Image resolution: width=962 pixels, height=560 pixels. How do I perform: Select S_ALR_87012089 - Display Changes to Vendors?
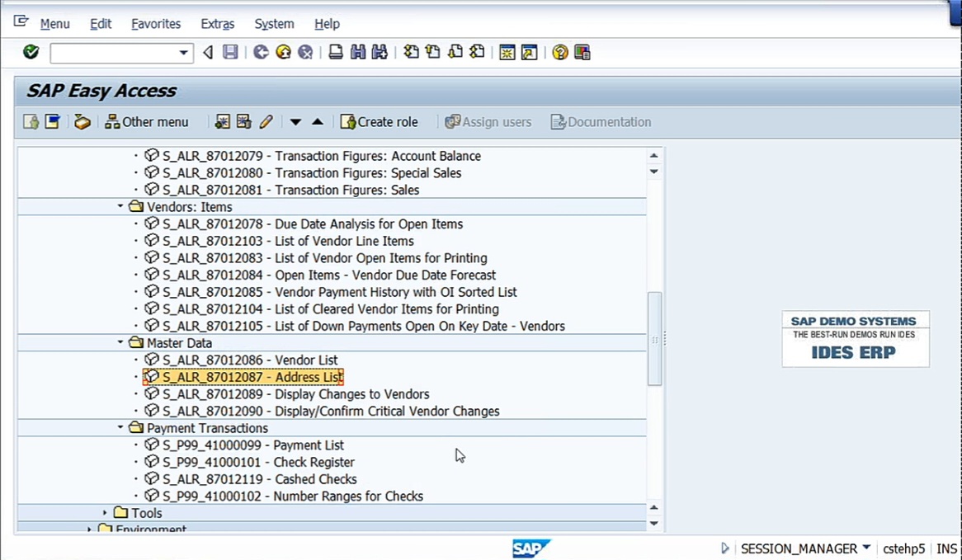pyautogui.click(x=295, y=393)
